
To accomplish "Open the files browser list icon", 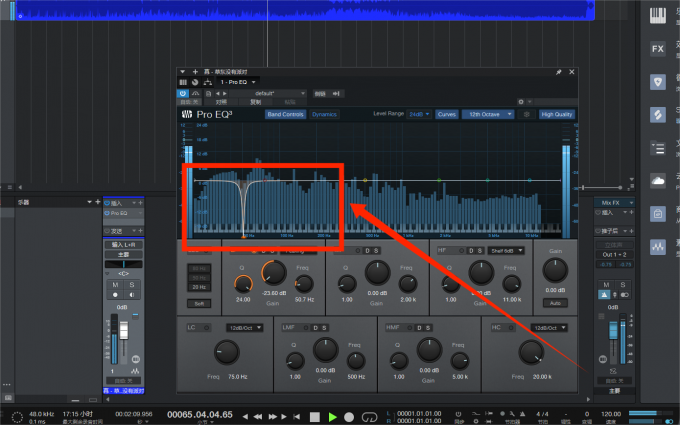I will tap(657, 148).
